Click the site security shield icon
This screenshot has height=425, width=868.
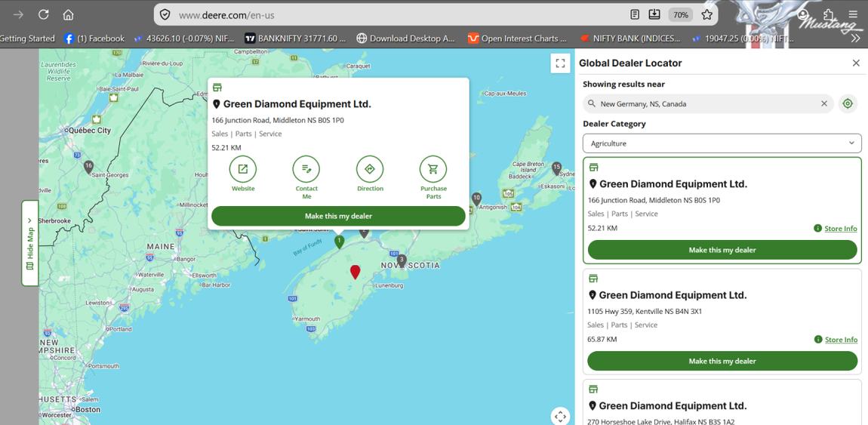pyautogui.click(x=165, y=15)
